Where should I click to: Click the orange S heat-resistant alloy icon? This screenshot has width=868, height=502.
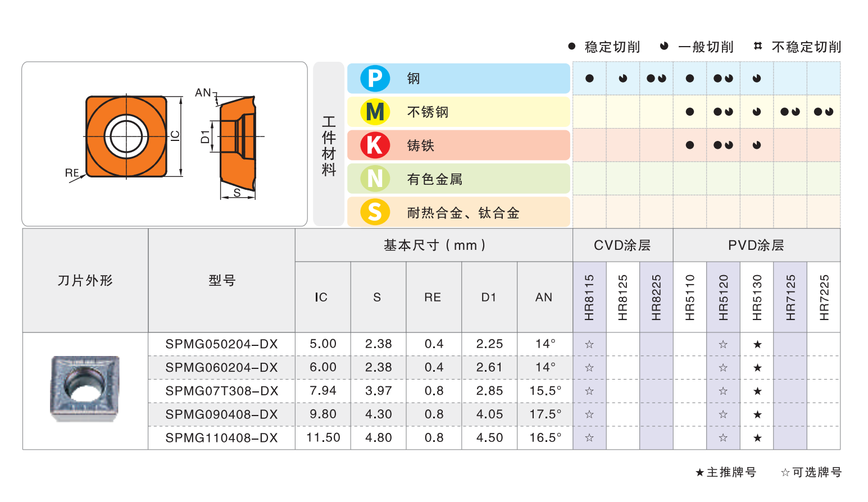[375, 212]
